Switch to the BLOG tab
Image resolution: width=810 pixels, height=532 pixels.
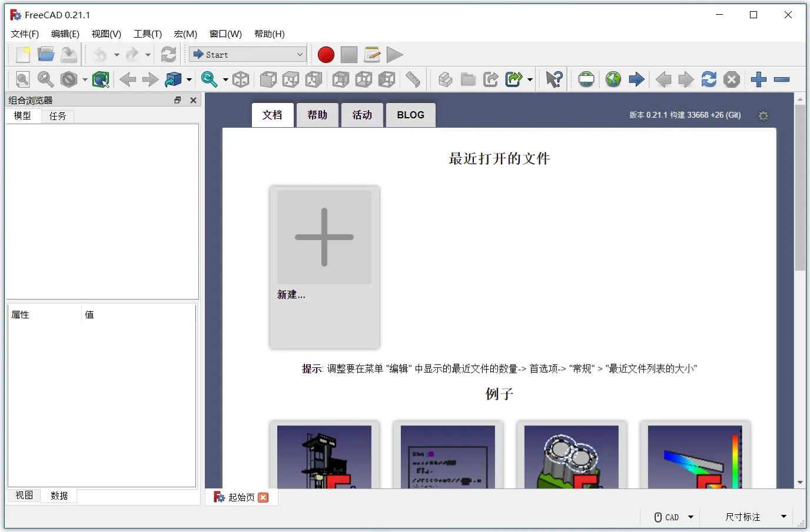pos(411,115)
